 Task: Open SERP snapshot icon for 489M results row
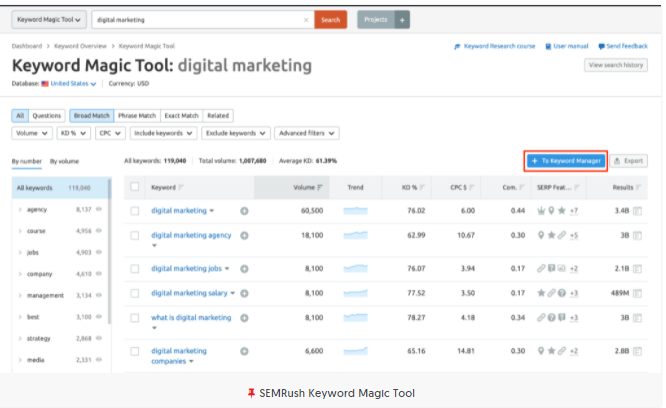point(637,293)
